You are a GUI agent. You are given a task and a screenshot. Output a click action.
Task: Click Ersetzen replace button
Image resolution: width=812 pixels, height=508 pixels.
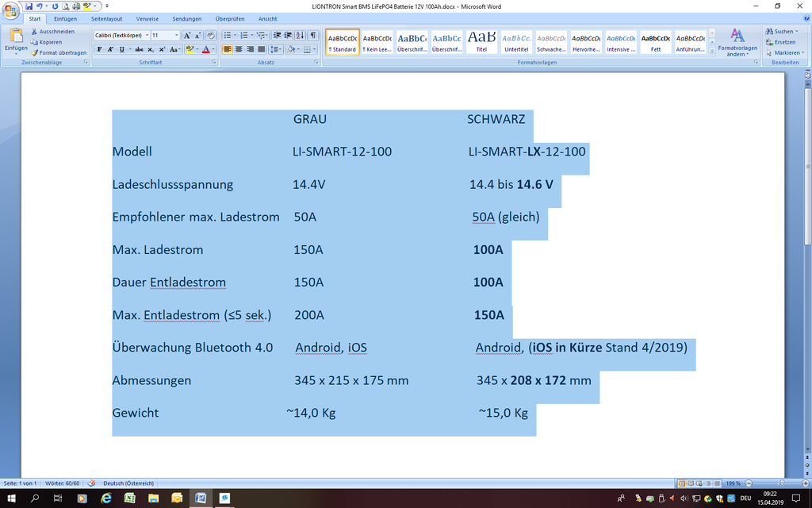click(781, 42)
